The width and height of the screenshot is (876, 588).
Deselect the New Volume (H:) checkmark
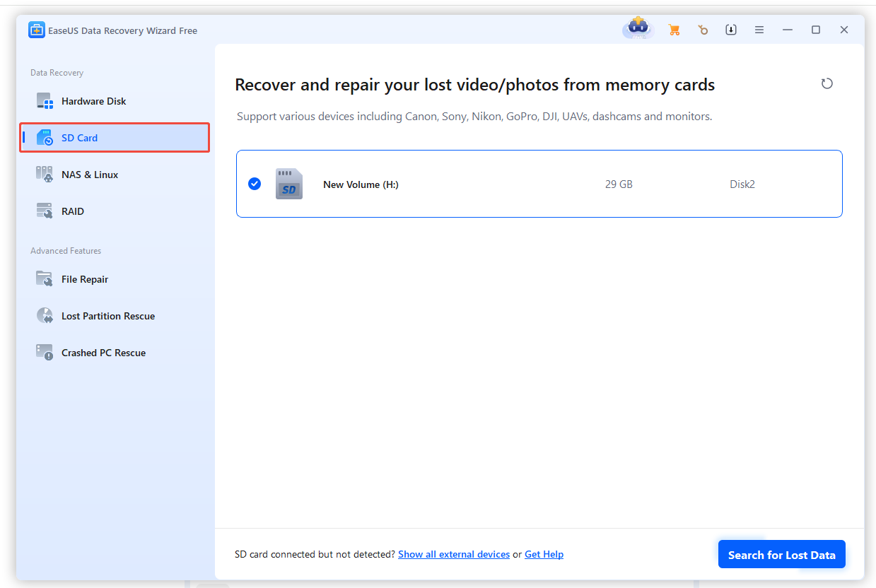point(254,184)
